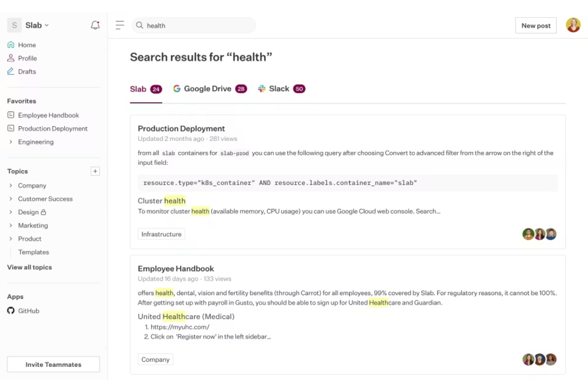
Task: Click first contributor avatar on Employee Handbook
Action: click(528, 359)
